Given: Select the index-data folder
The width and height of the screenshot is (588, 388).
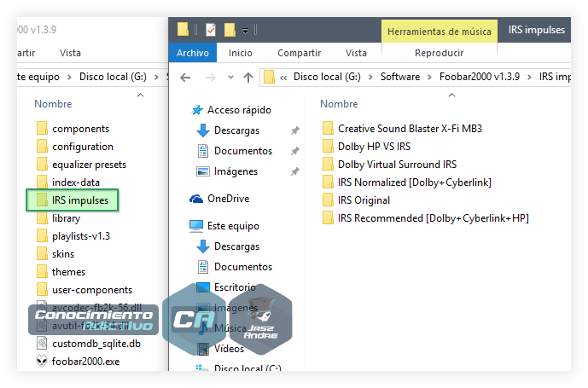Looking at the screenshot, I should coord(68,182).
